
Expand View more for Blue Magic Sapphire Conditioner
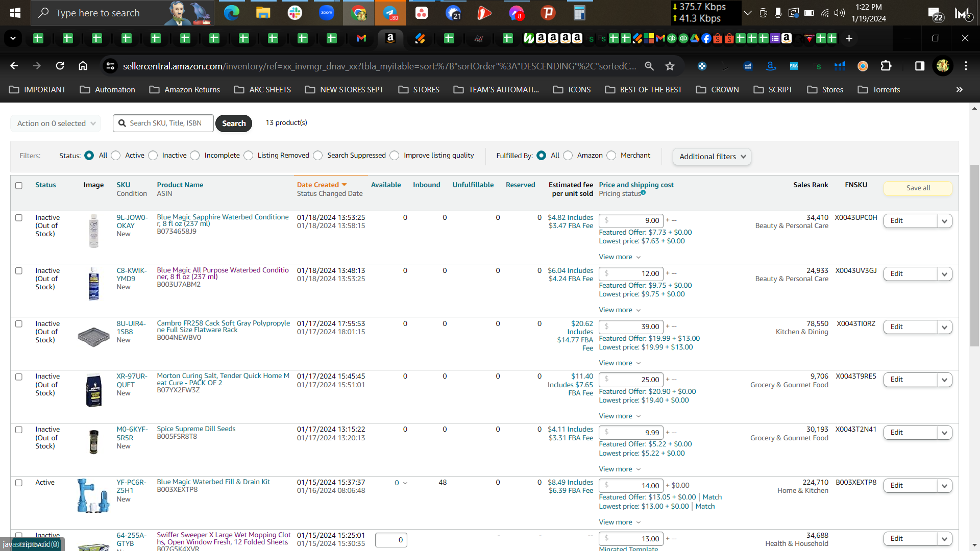619,257
